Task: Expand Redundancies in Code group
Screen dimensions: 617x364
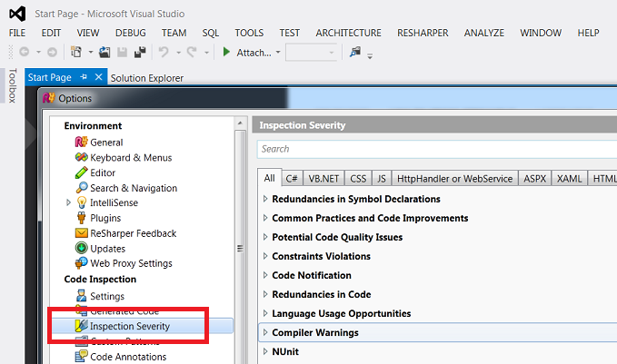Action: pyautogui.click(x=265, y=294)
